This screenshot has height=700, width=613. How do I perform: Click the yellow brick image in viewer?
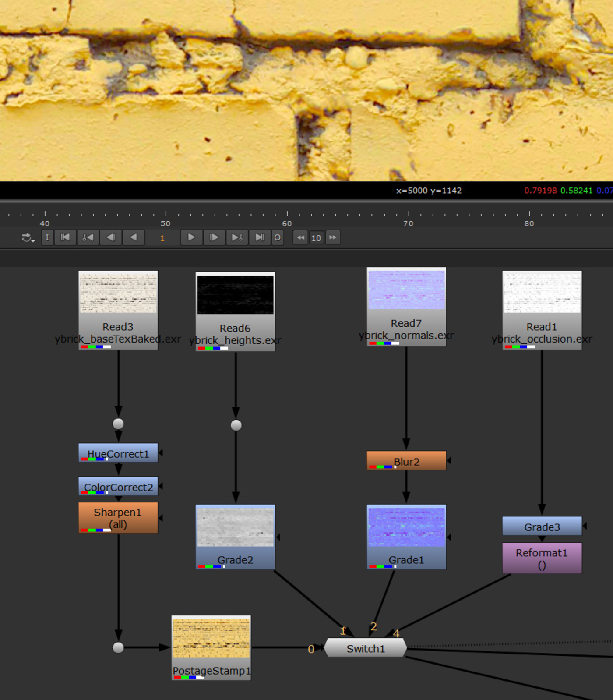(306, 90)
